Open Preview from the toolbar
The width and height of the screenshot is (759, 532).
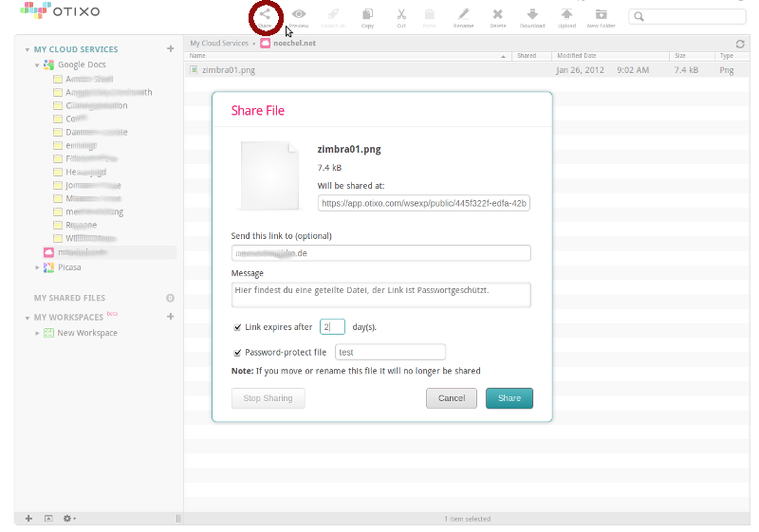pyautogui.click(x=299, y=16)
